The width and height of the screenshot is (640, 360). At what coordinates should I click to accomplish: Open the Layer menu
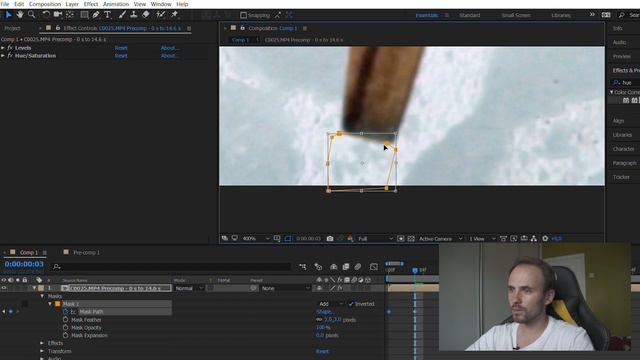[x=72, y=4]
